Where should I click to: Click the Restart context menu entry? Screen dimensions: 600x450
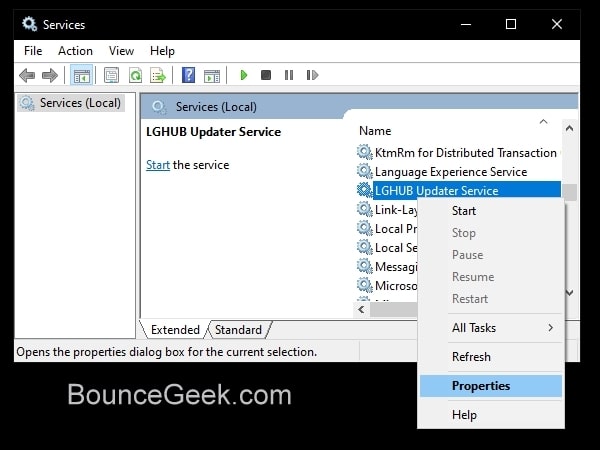point(491,298)
